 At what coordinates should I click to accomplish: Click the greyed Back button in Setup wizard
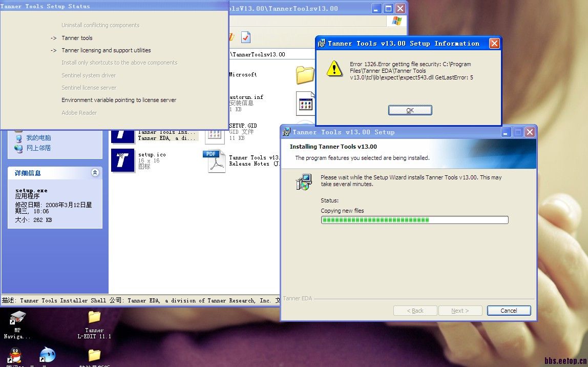click(x=415, y=311)
